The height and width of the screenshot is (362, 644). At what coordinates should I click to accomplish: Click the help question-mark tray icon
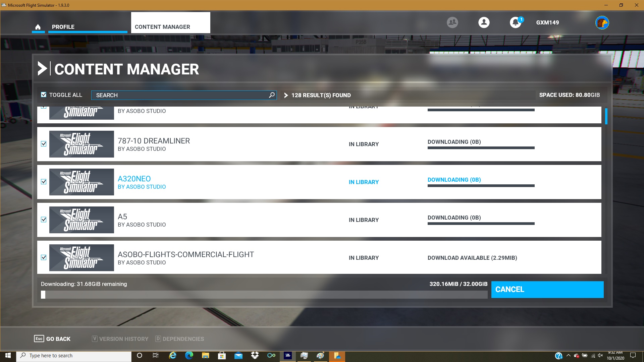coord(558,356)
